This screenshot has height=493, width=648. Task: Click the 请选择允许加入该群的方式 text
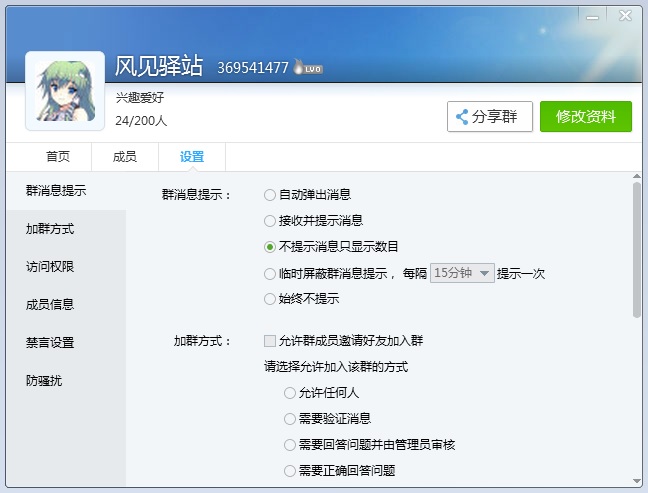(x=336, y=367)
